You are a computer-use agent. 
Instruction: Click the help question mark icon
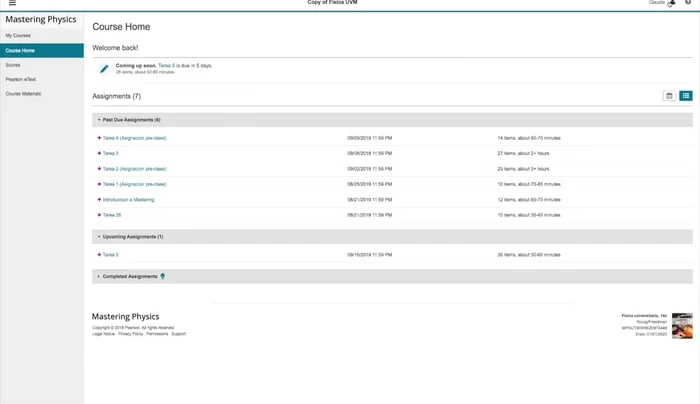tap(688, 4)
